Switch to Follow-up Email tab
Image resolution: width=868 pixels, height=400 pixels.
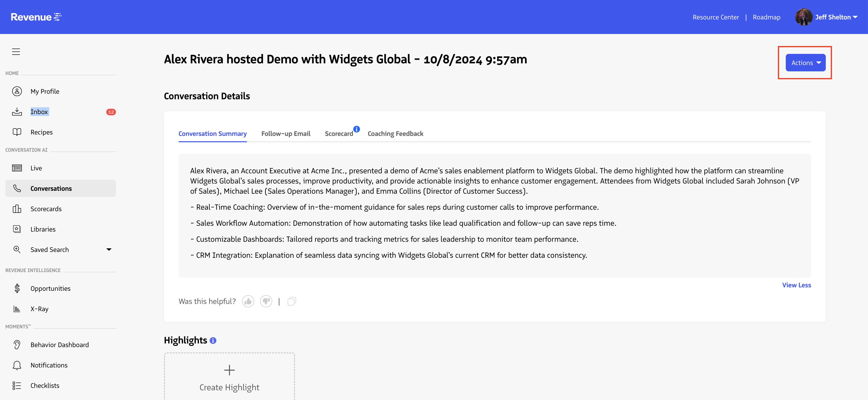[286, 133]
